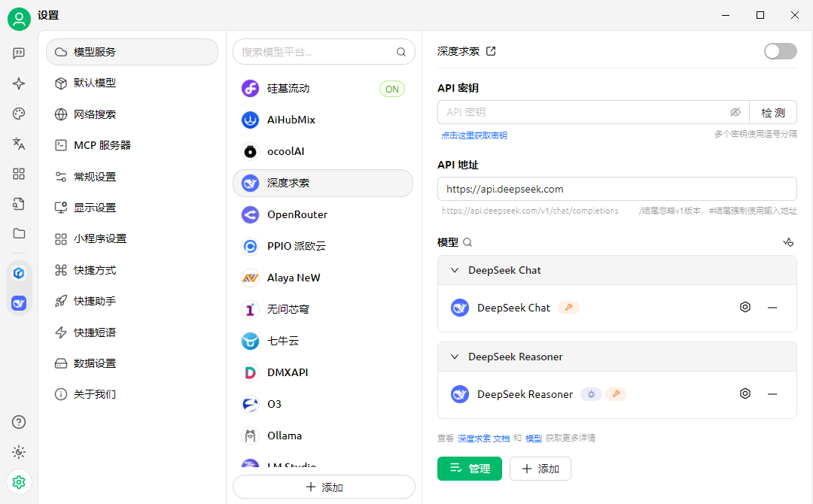Click the search magnifier in provider search box
The height and width of the screenshot is (504, 813).
click(x=400, y=52)
